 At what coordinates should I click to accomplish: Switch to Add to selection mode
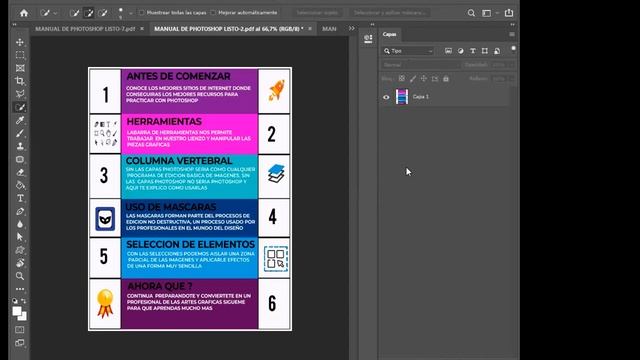click(89, 13)
